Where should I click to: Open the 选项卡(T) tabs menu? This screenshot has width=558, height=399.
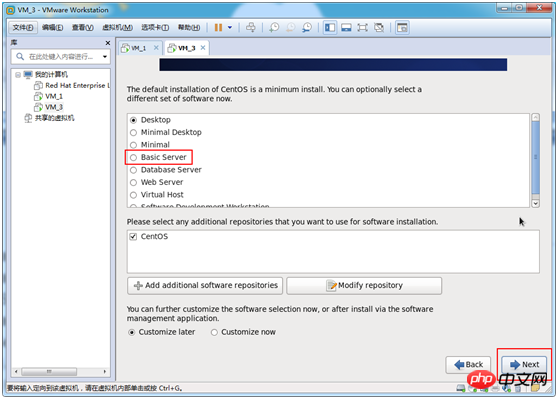coord(155,27)
